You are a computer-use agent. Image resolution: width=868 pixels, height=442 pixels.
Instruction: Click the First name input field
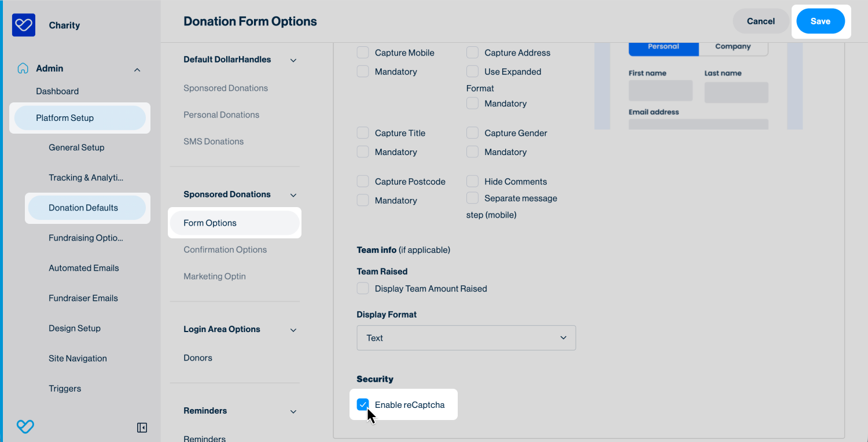[660, 91]
